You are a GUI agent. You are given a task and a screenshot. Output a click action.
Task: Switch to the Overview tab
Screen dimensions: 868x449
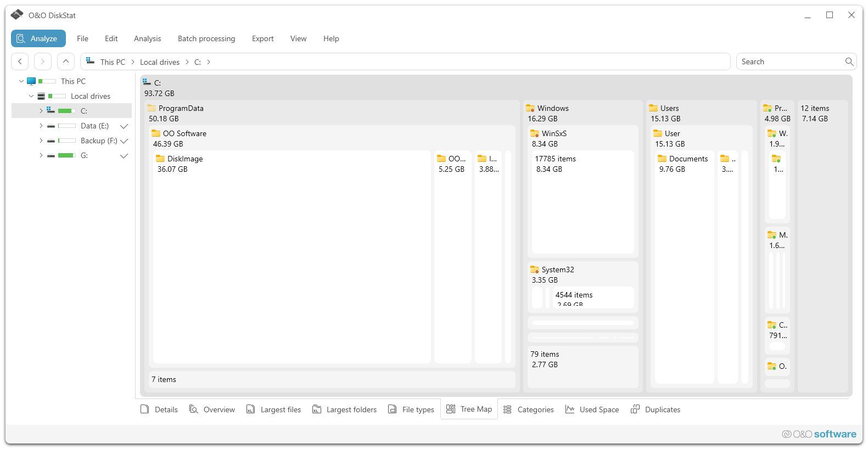coord(212,409)
